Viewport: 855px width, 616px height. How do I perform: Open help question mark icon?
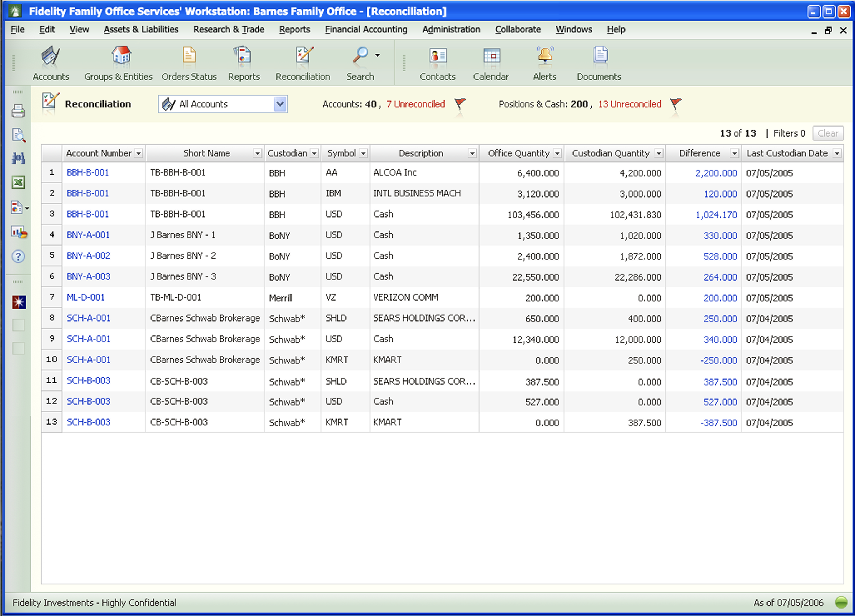coord(18,256)
